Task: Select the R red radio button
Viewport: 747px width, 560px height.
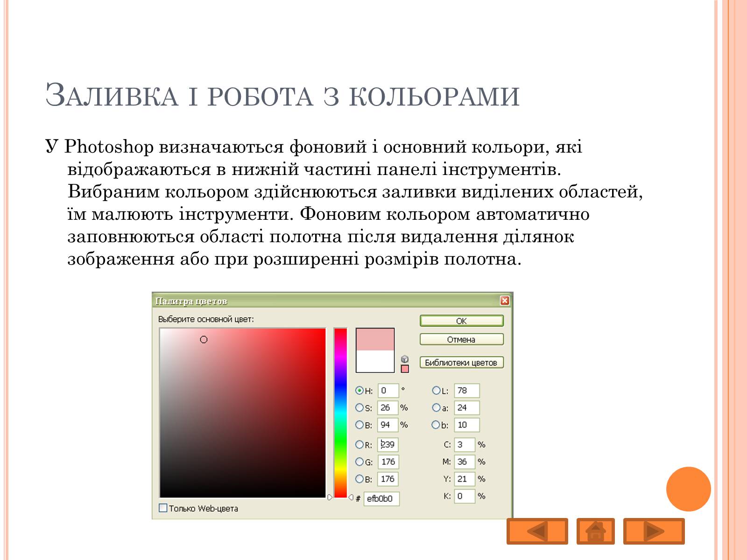Action: [359, 444]
